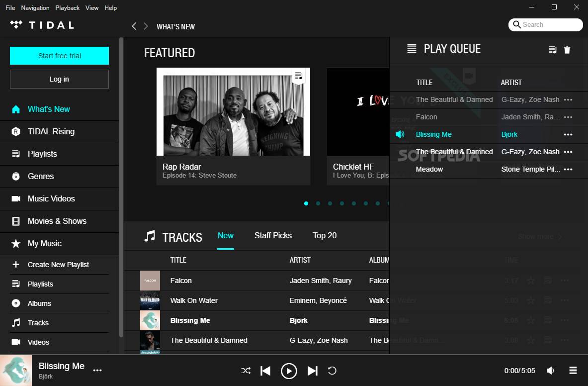Image resolution: width=588 pixels, height=386 pixels.
Task: Toggle repeat mode
Action: (332, 371)
